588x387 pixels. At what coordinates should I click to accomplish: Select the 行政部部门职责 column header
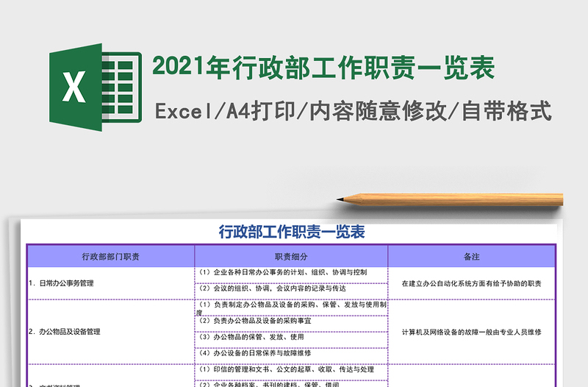pyautogui.click(x=110, y=257)
